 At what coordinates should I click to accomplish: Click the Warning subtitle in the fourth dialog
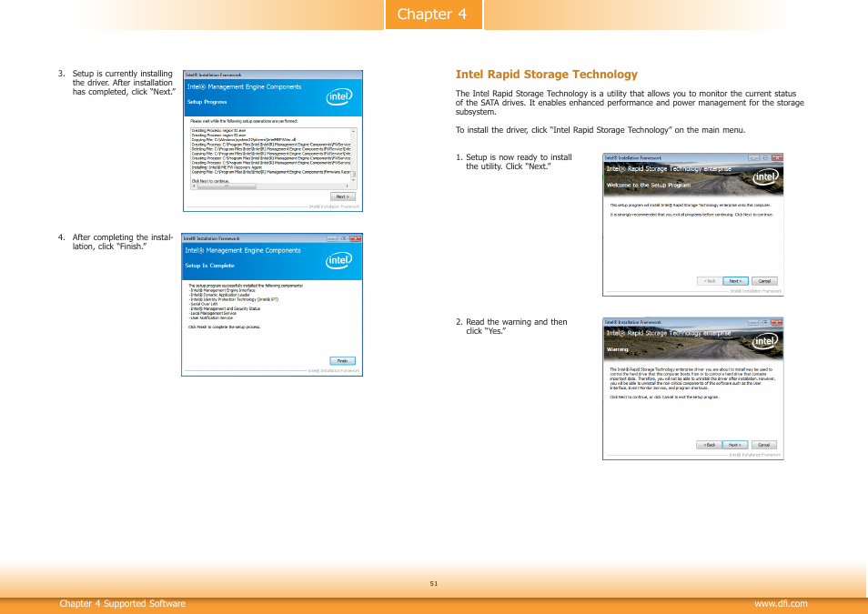[617, 349]
